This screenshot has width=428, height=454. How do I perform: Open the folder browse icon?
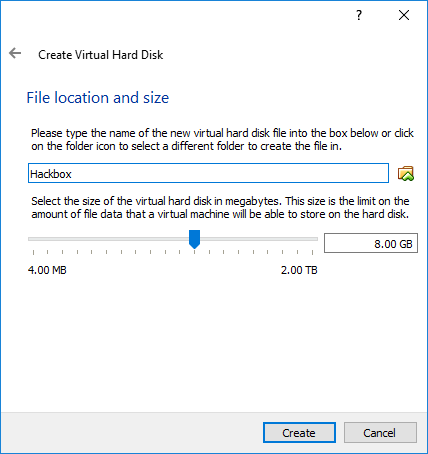tap(406, 173)
